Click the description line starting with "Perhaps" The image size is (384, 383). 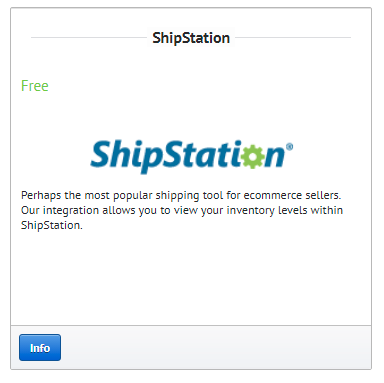pos(181,195)
